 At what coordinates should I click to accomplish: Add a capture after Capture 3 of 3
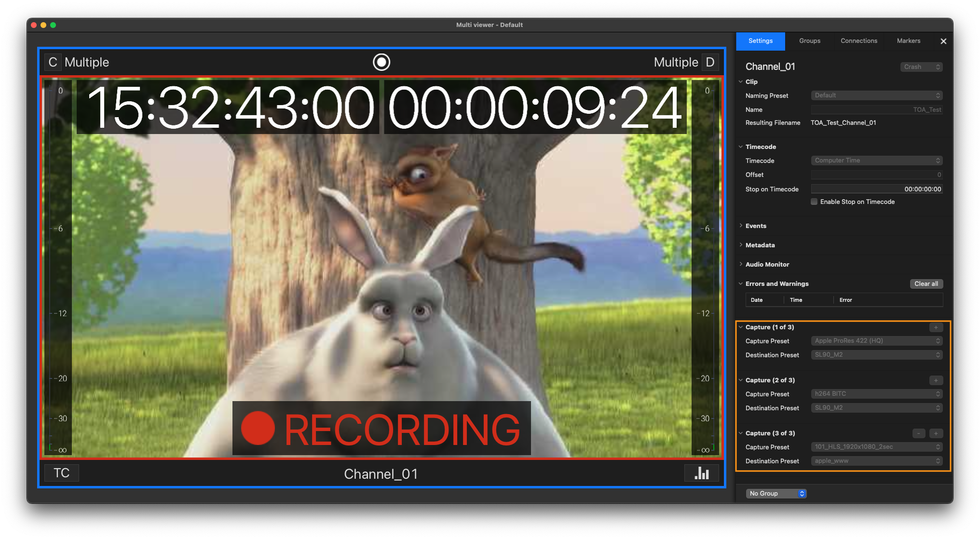coord(936,433)
